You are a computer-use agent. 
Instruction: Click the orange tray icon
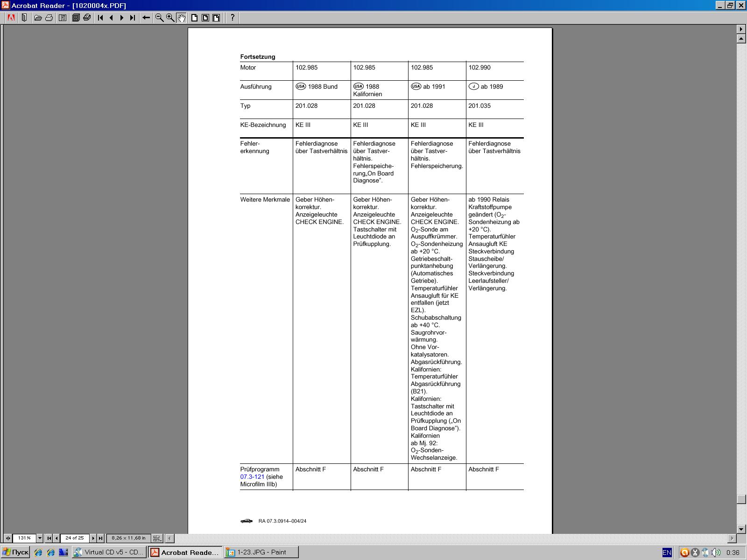tap(684, 553)
